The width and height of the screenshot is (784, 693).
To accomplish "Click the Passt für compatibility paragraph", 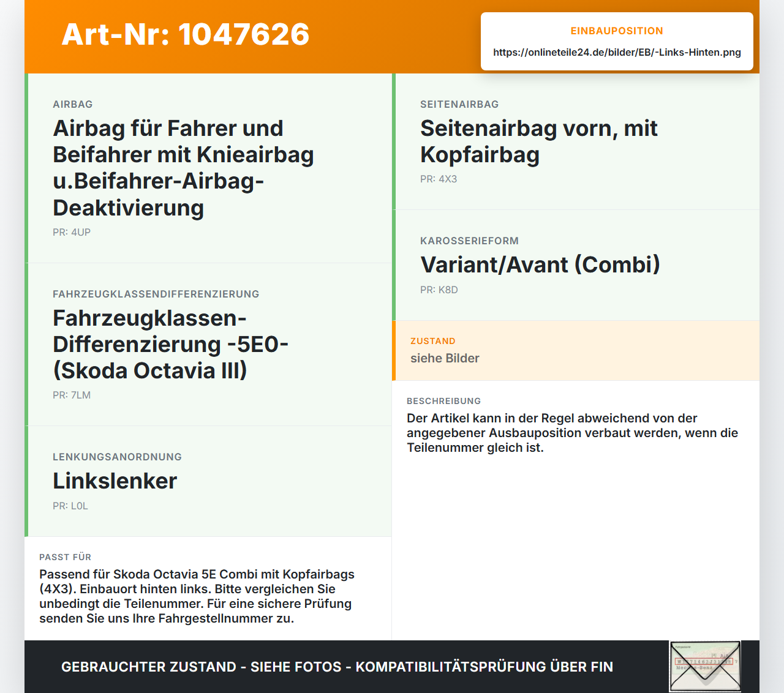I will click(x=197, y=596).
